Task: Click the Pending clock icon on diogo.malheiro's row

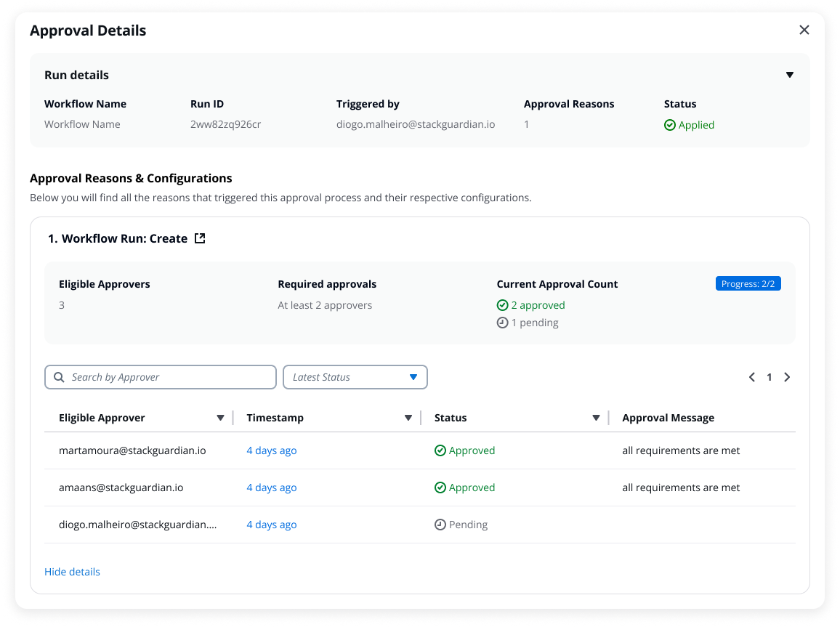Action: coord(440,525)
